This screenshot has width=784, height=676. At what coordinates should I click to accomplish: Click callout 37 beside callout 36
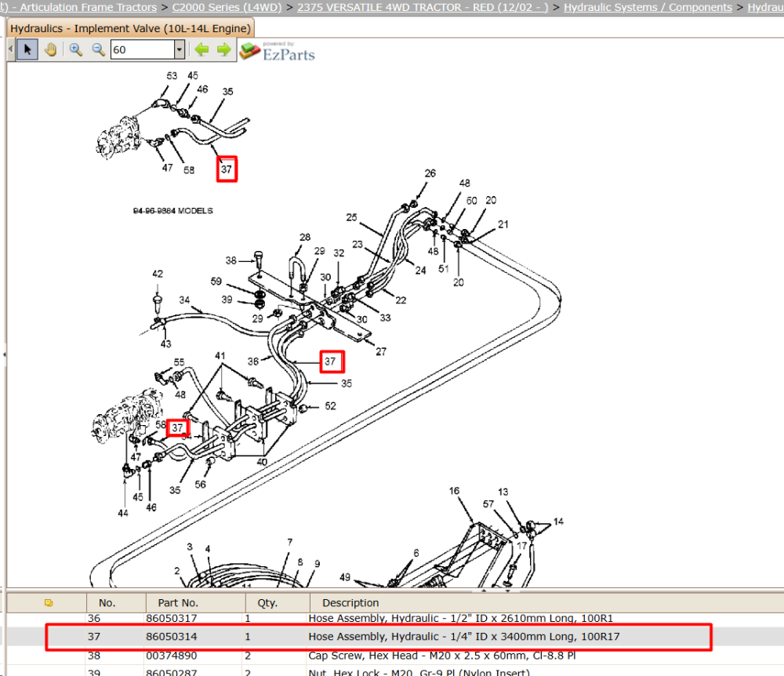coord(332,361)
